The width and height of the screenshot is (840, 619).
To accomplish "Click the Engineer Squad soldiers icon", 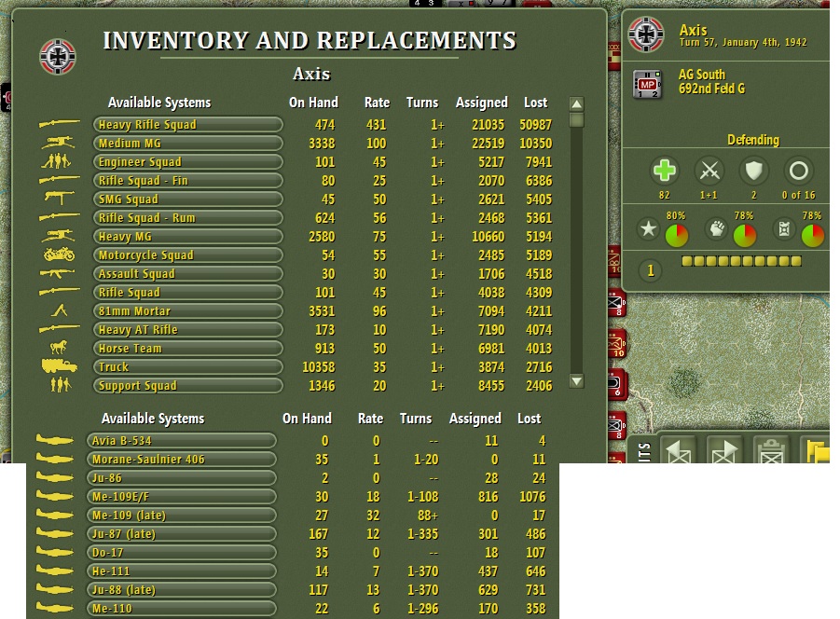I will 57,160.
